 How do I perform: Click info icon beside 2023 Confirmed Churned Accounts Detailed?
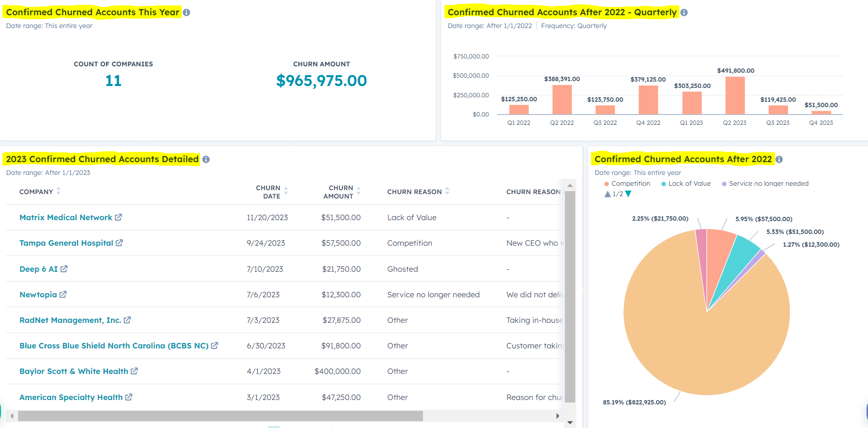[206, 160]
